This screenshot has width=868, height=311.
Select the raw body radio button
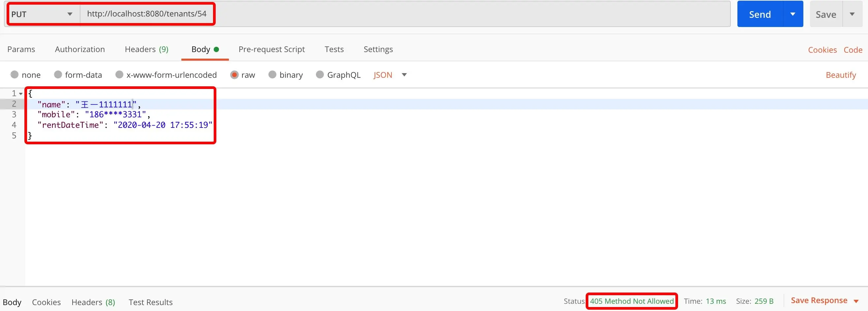(x=234, y=74)
